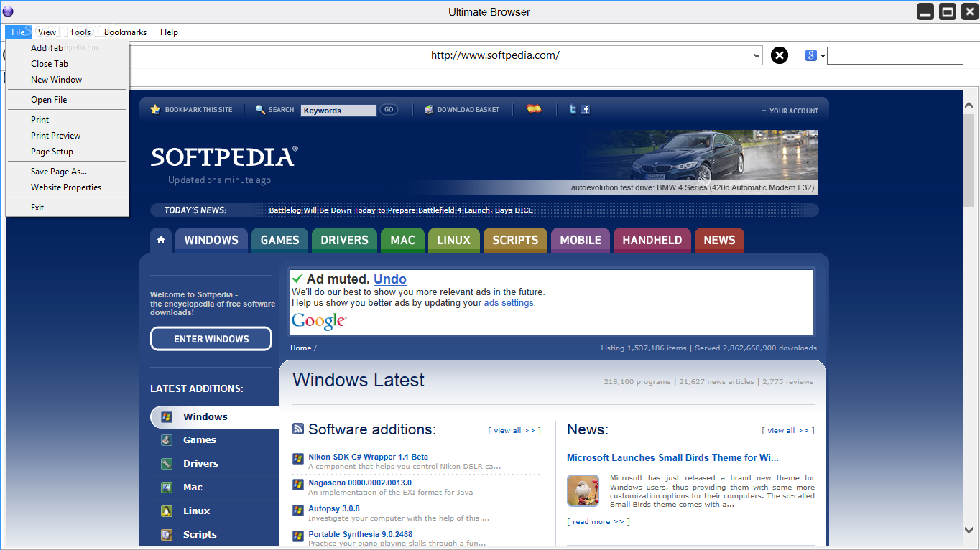Image resolution: width=980 pixels, height=550 pixels.
Task: Click the Google search input box
Action: coord(895,55)
